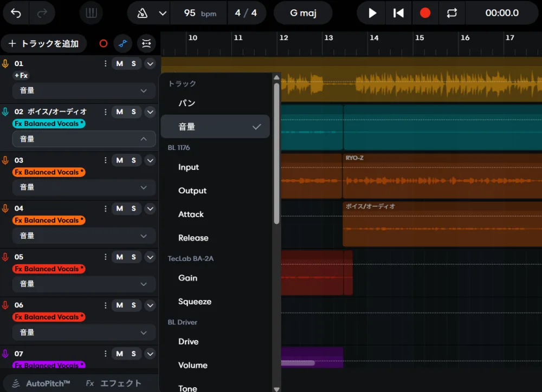This screenshot has width=542, height=392.
Task: Open the three-dot menu for track 06
Action: [106, 305]
